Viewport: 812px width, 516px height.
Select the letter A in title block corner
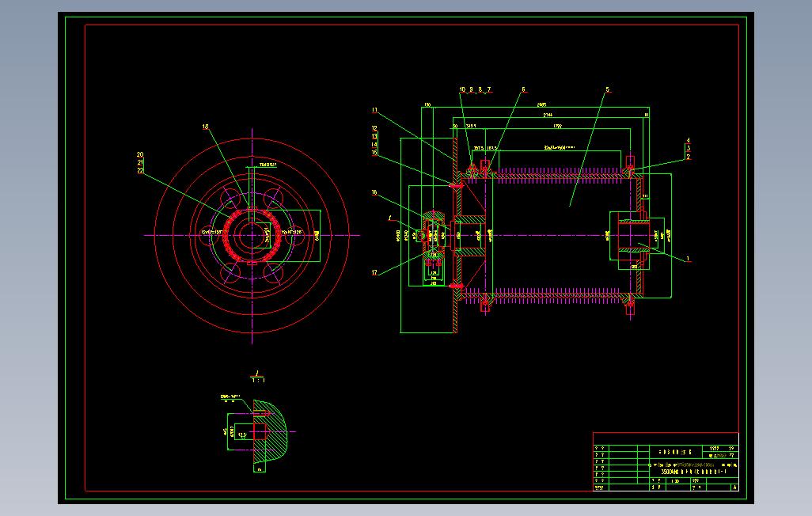(x=734, y=488)
